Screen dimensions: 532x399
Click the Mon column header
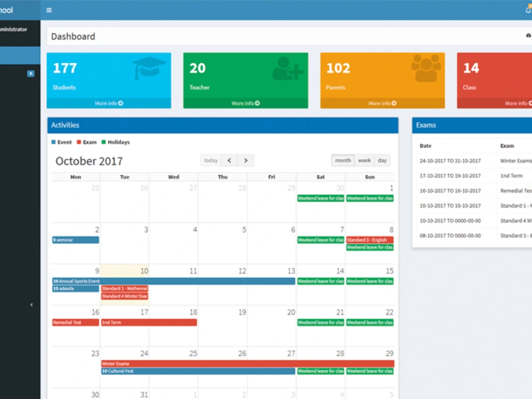point(76,177)
